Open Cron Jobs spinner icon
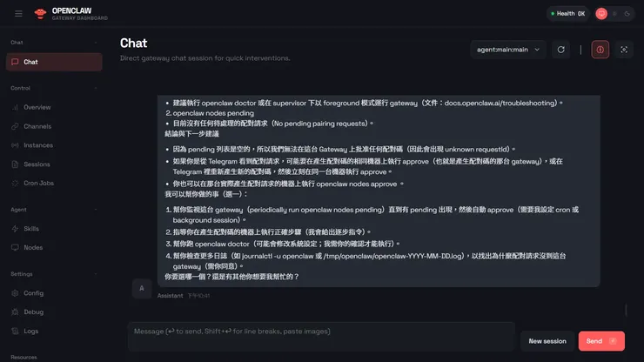This screenshot has width=644, height=362. [15, 184]
